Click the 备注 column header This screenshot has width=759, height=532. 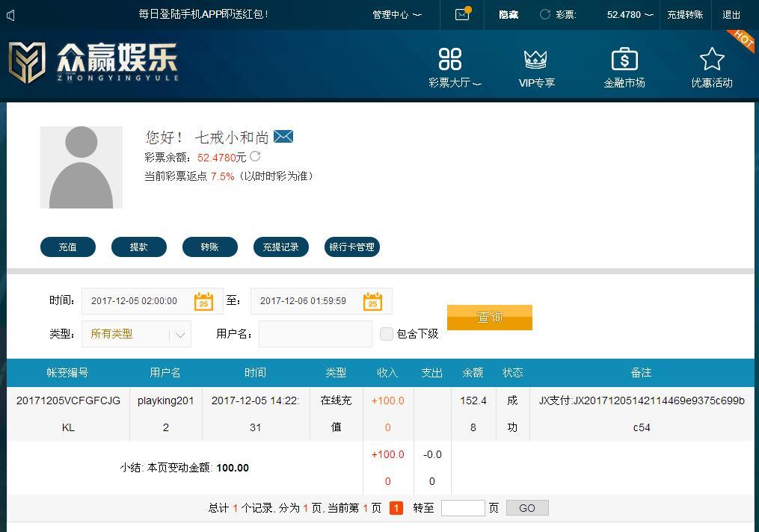click(x=641, y=372)
